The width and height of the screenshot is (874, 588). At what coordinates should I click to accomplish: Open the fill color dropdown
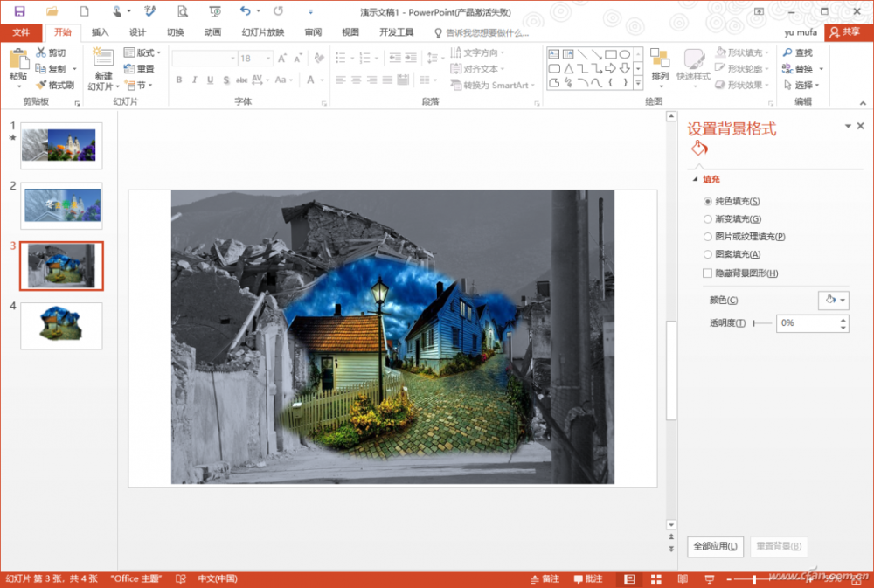[833, 301]
